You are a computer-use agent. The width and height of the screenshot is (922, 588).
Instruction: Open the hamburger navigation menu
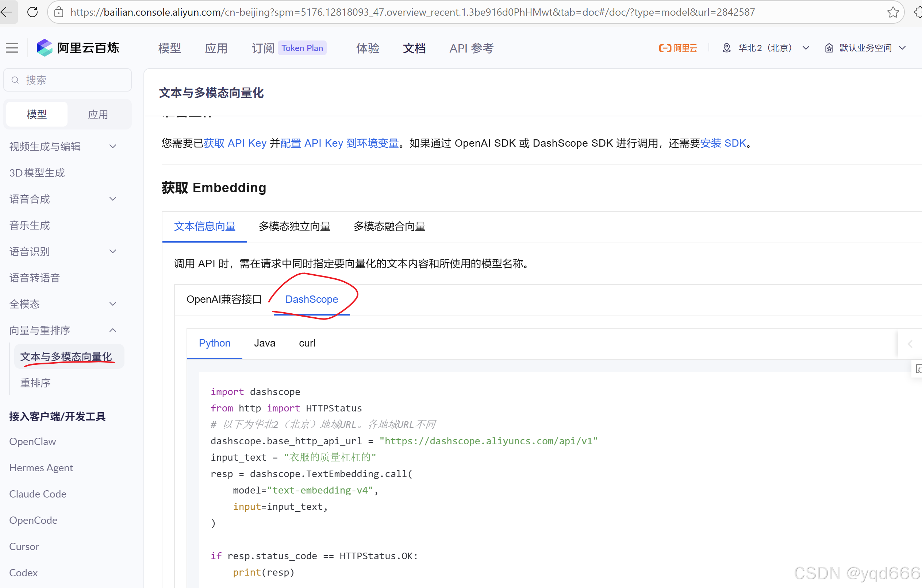tap(12, 48)
